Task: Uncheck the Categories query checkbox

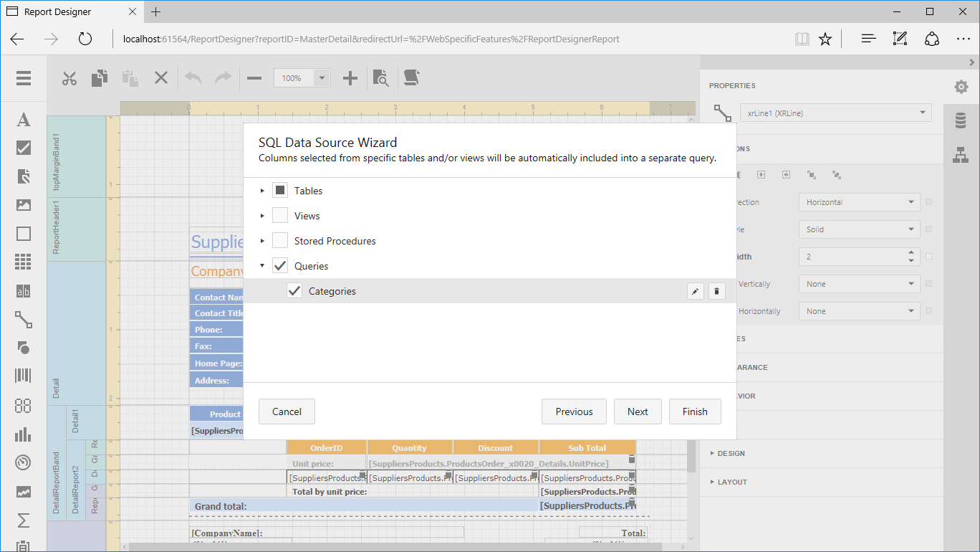Action: tap(296, 291)
